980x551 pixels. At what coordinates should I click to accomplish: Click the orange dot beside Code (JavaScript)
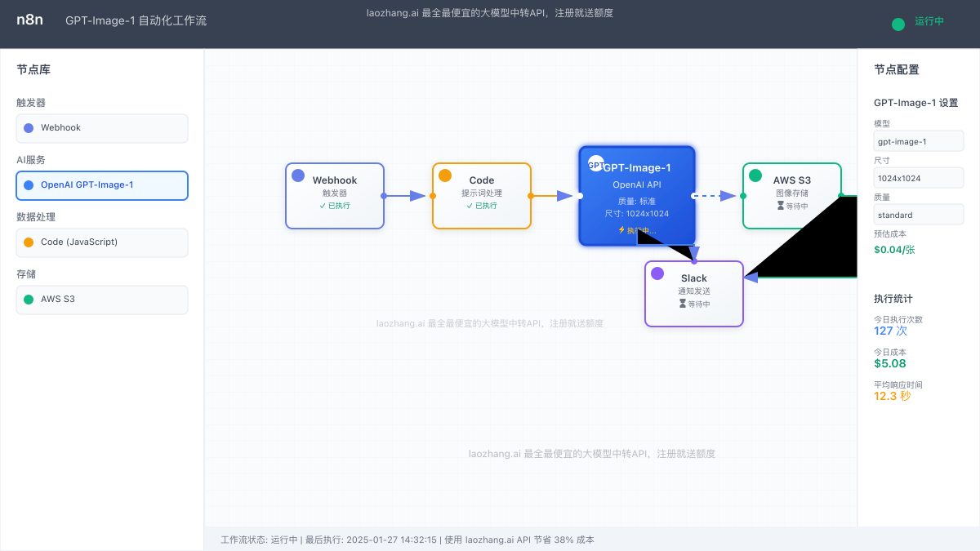(29, 242)
